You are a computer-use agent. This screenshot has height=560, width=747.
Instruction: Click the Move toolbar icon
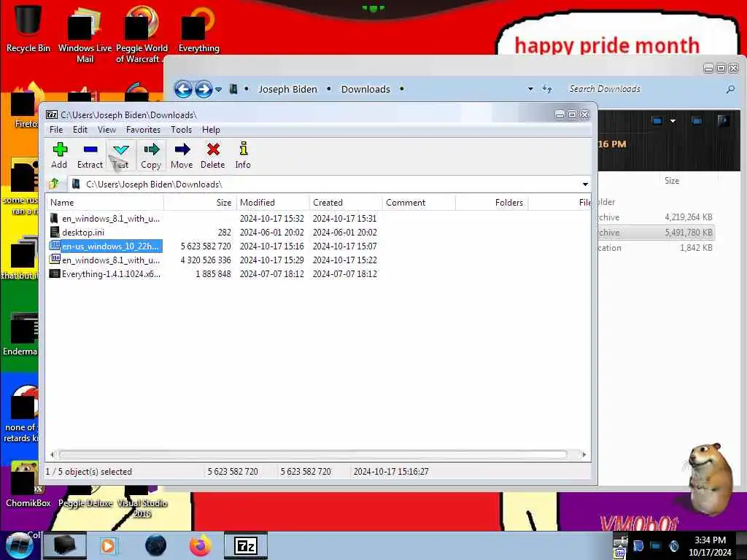click(182, 155)
